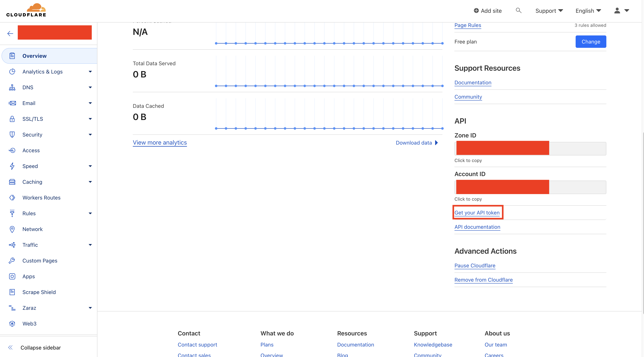The width and height of the screenshot is (644, 357).
Task: Click the Zone ID field to copy
Action: (530, 148)
